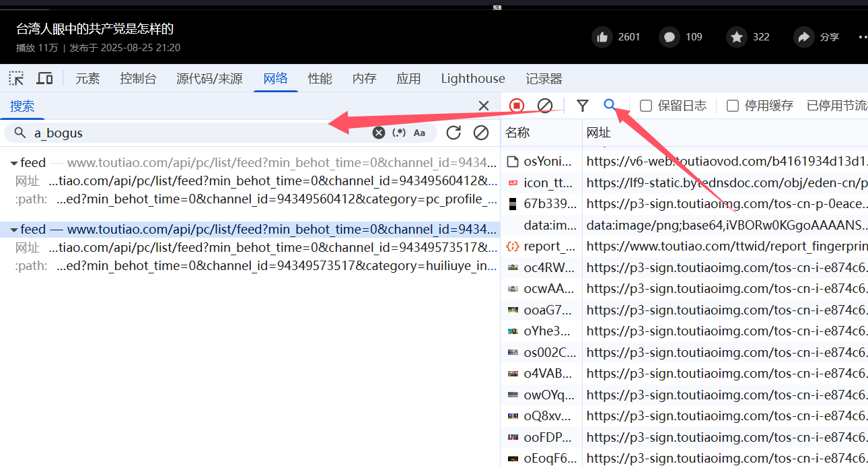Toggle match case Aa option
Viewport: 868px width, 466px height.
click(419, 133)
